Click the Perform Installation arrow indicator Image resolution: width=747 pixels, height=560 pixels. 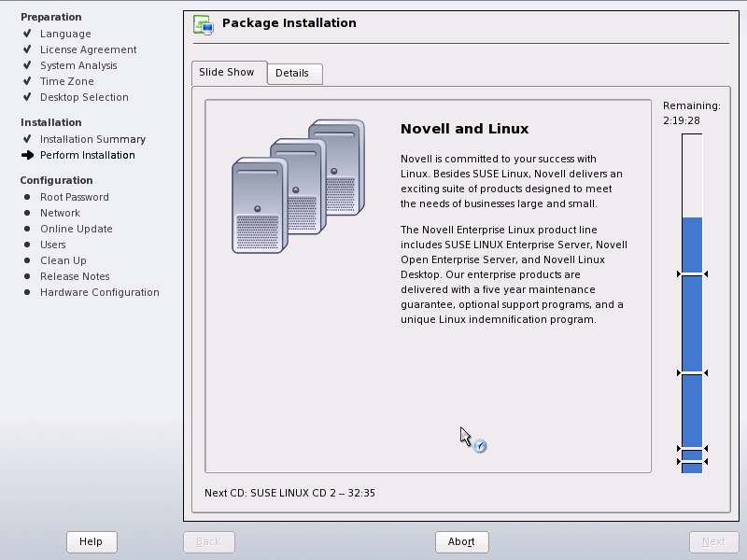pos(28,155)
